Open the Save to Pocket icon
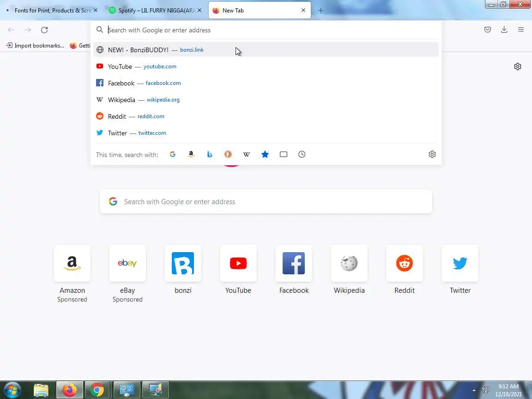532x399 pixels. tap(488, 30)
